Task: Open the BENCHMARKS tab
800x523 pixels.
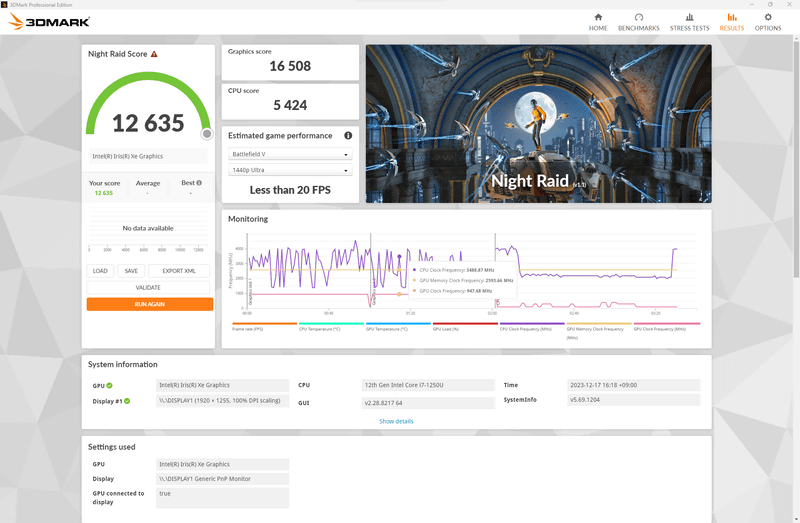Action: tap(638, 22)
